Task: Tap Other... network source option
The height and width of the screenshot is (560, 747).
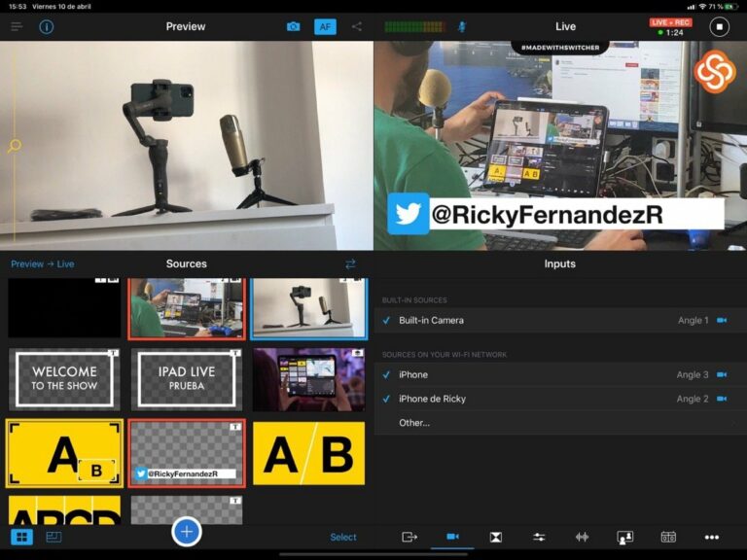Action: point(560,423)
